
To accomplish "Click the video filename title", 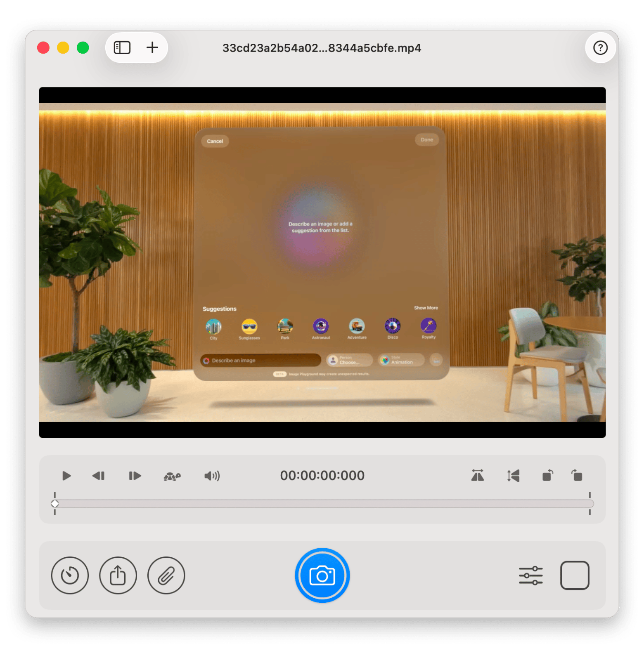I will click(x=322, y=48).
